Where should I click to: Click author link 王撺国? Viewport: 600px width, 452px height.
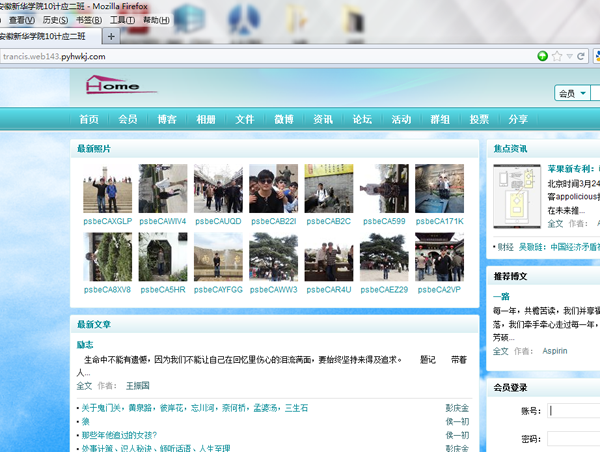tap(137, 385)
